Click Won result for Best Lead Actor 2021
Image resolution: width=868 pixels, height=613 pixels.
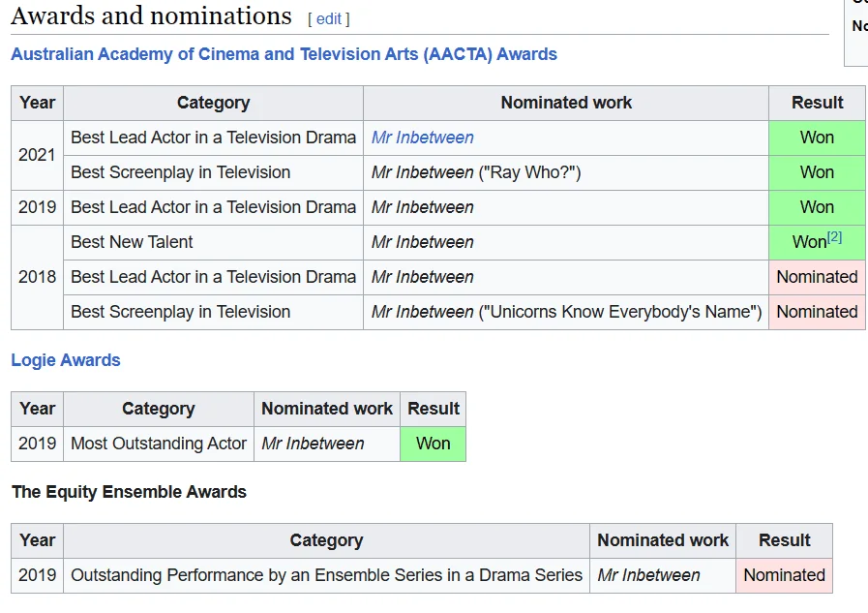point(817,138)
